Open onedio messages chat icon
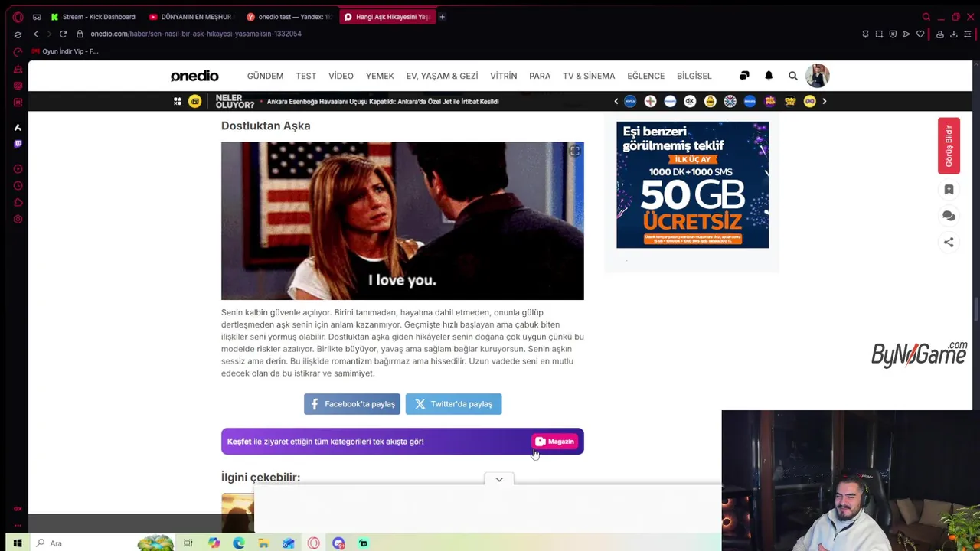980x551 pixels. (x=744, y=76)
